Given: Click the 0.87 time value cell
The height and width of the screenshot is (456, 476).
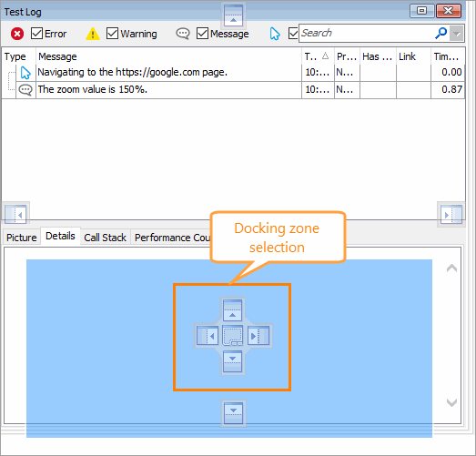Looking at the screenshot, I should (x=448, y=90).
